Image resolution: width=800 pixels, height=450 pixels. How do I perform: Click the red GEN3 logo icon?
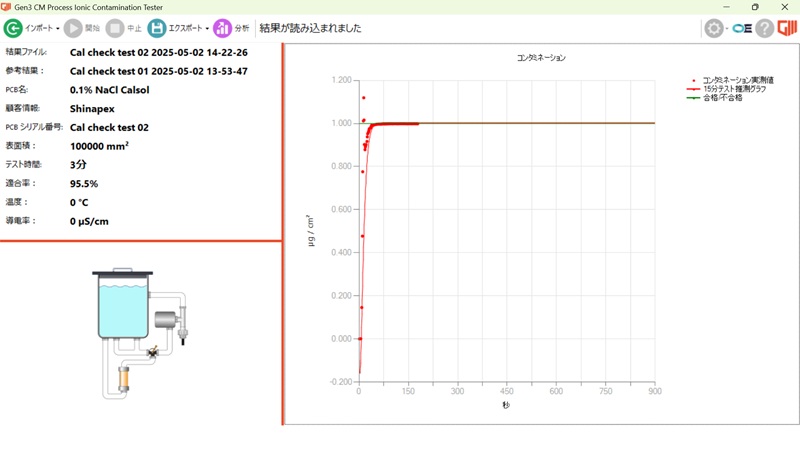[x=787, y=29]
